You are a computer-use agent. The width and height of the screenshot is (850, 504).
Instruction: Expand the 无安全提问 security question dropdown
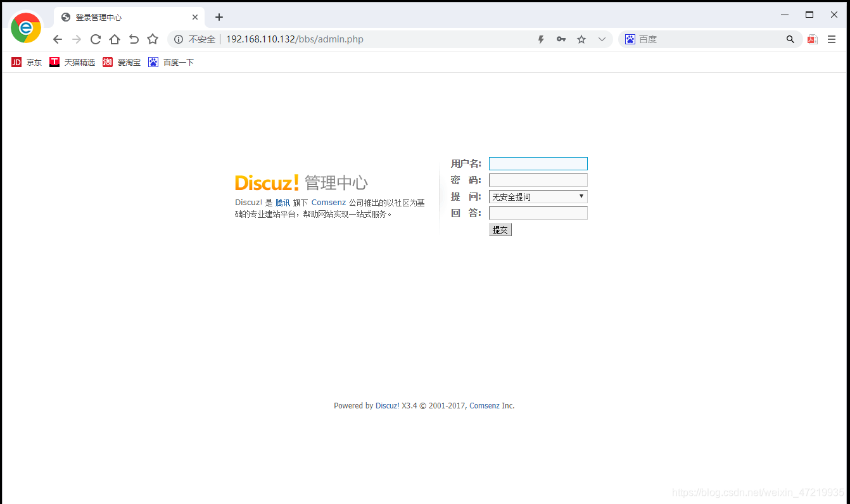538,196
